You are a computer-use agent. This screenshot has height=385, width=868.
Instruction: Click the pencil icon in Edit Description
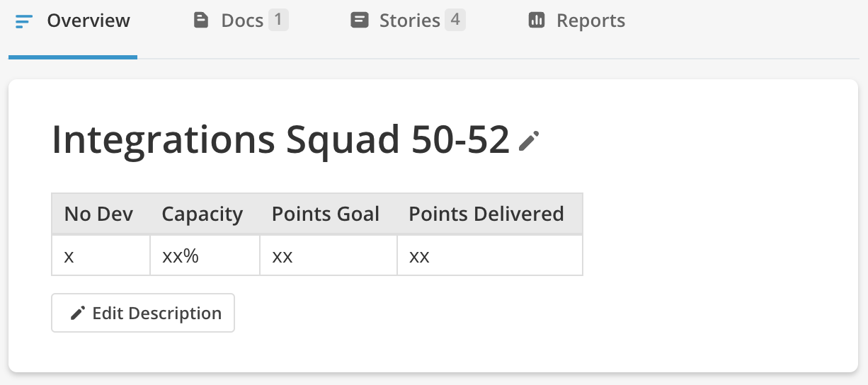click(78, 313)
